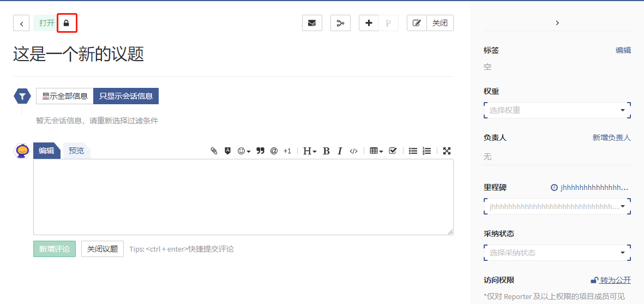This screenshot has width=644, height=304.
Task: Click inside the comment text area
Action: (x=243, y=197)
